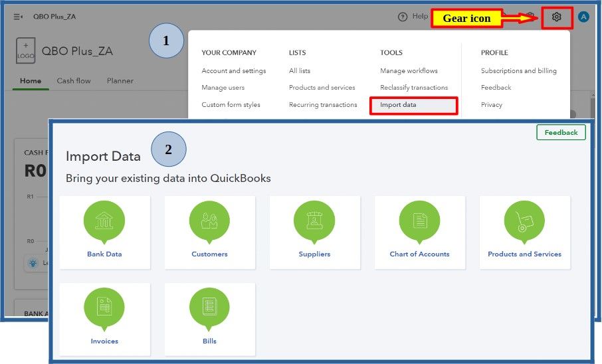Screen dimensions: 602x364
Task: Click the green Feedback button
Action: tap(561, 132)
